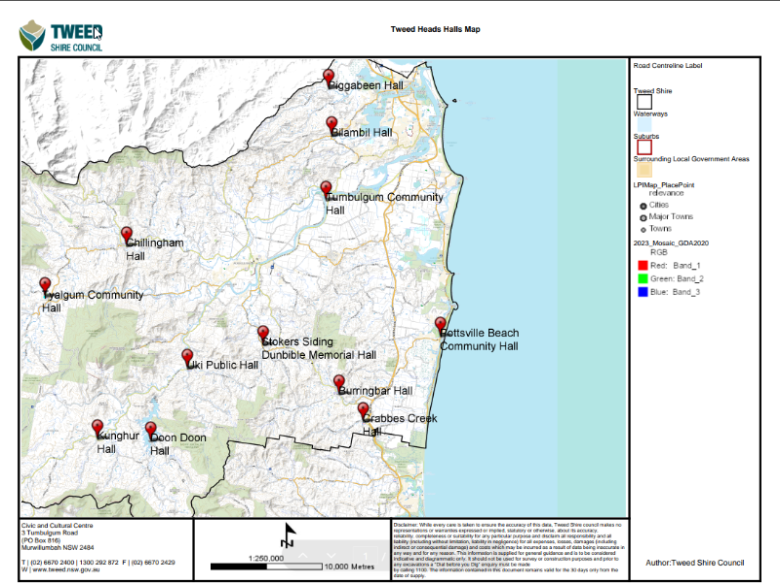
Task: Click the 'RGB' legend subheading
Action: pyautogui.click(x=659, y=252)
